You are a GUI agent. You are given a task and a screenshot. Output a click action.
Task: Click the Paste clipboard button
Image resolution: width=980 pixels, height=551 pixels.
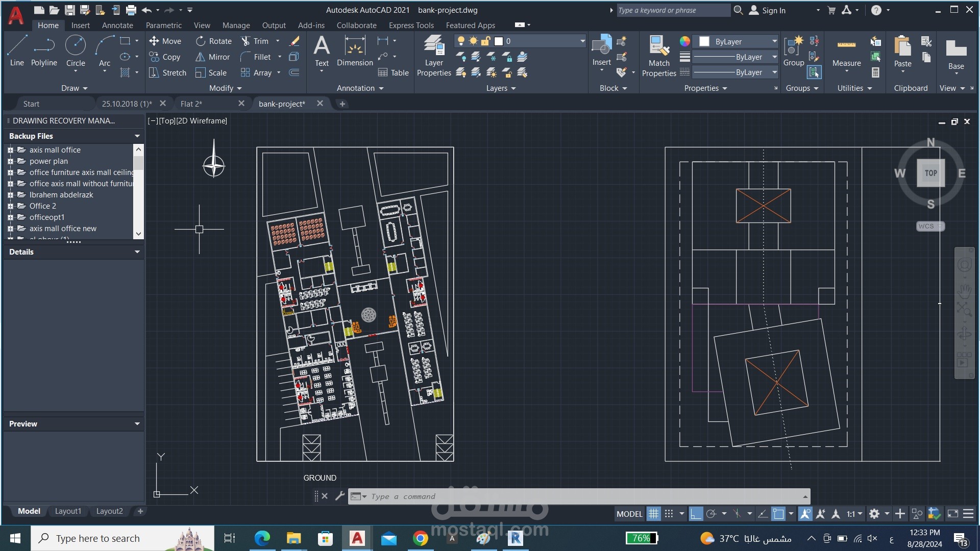coord(902,51)
